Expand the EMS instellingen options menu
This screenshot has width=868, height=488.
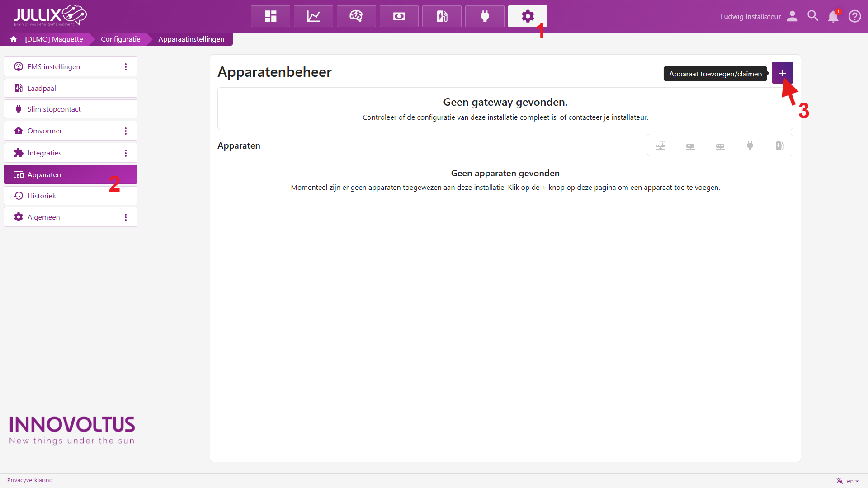point(126,67)
